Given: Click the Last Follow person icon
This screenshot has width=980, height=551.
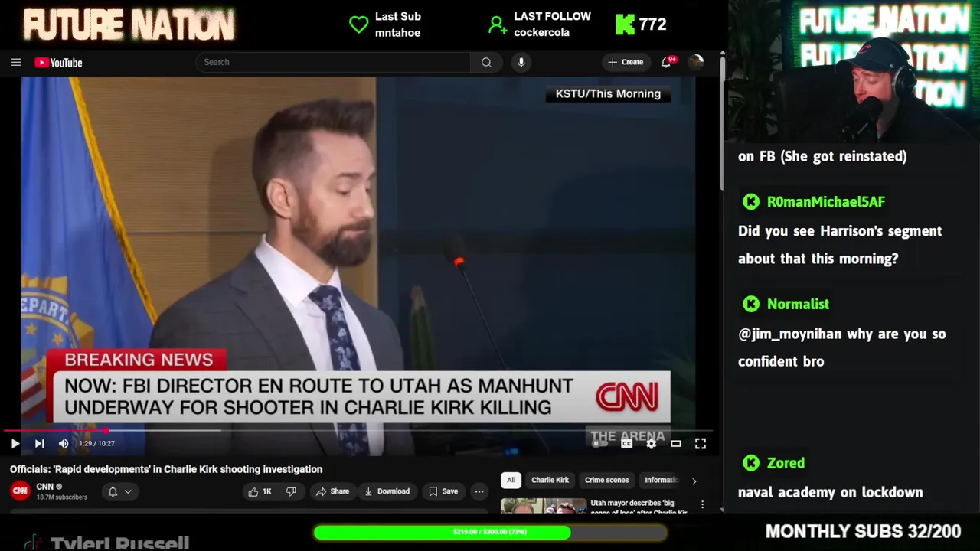Looking at the screenshot, I should [498, 25].
